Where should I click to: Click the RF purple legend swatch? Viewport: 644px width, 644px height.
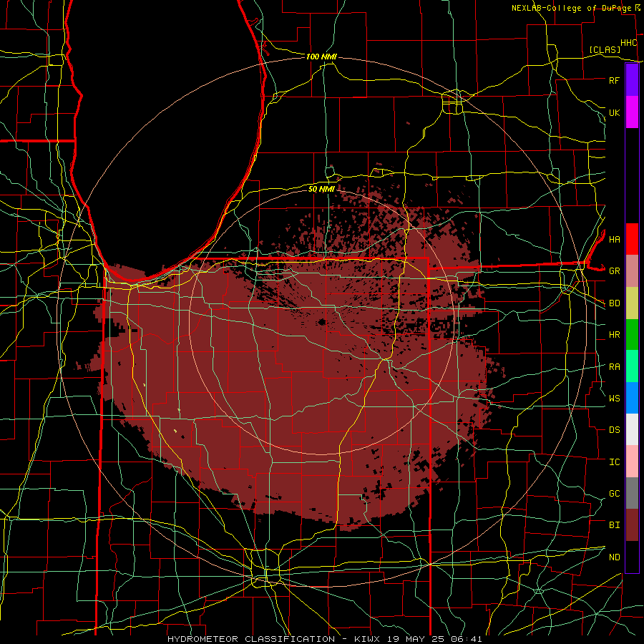tap(632, 80)
